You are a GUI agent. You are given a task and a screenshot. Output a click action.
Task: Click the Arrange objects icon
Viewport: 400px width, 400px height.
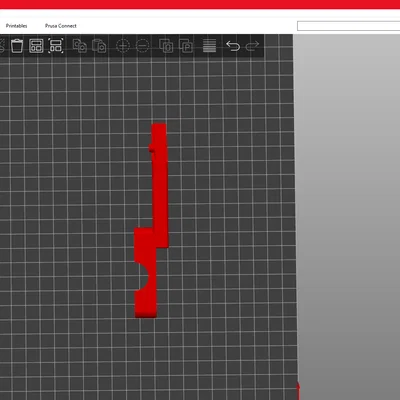[36, 46]
